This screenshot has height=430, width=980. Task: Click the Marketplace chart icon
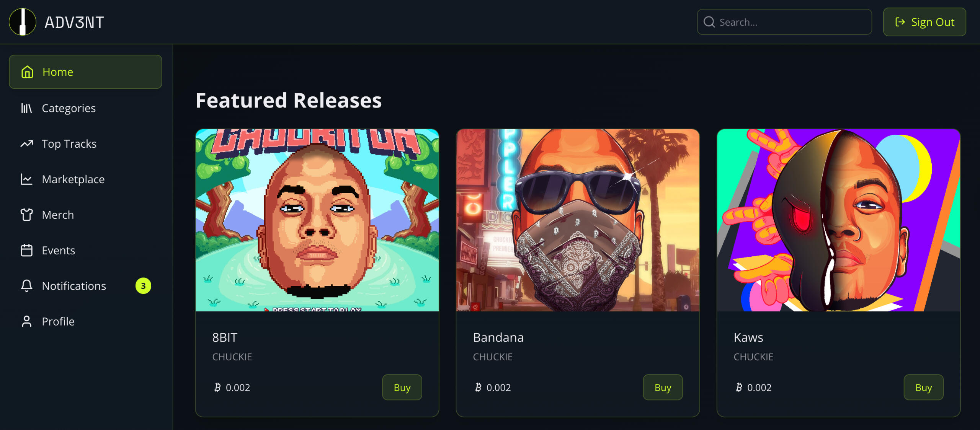click(x=26, y=179)
